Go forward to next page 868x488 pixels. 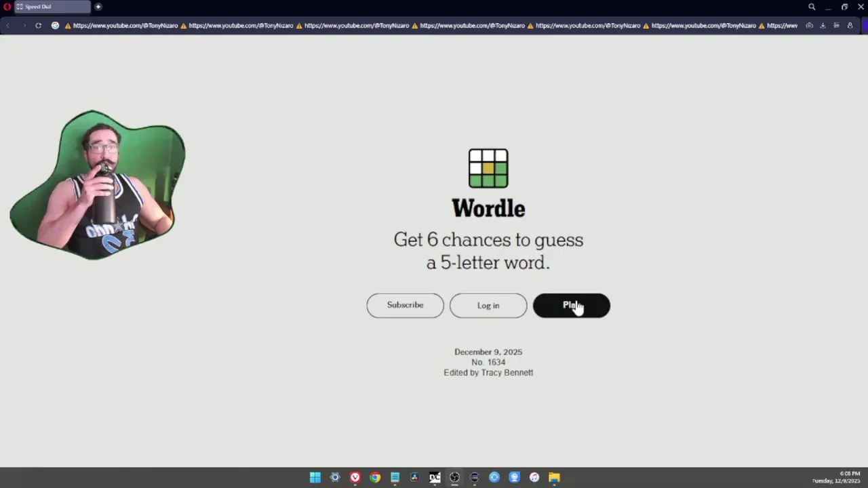(x=24, y=26)
